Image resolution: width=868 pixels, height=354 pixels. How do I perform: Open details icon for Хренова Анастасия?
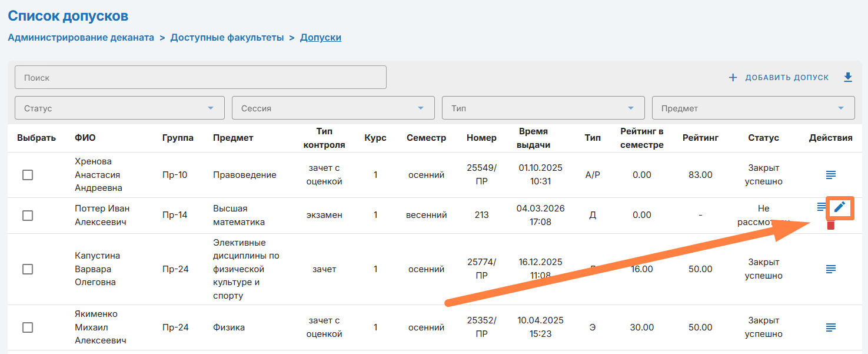pyautogui.click(x=830, y=174)
